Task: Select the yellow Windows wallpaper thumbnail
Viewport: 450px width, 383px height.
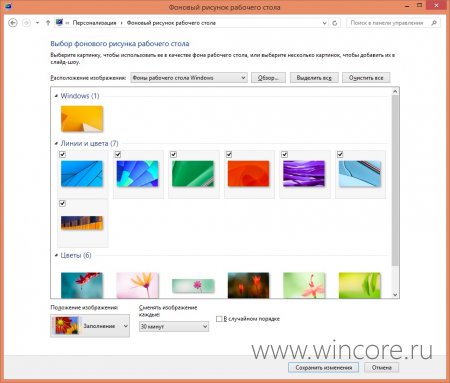Action: tap(82, 119)
